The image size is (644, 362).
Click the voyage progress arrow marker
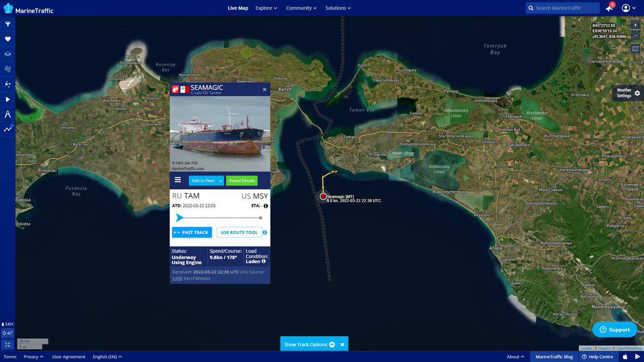pos(180,218)
